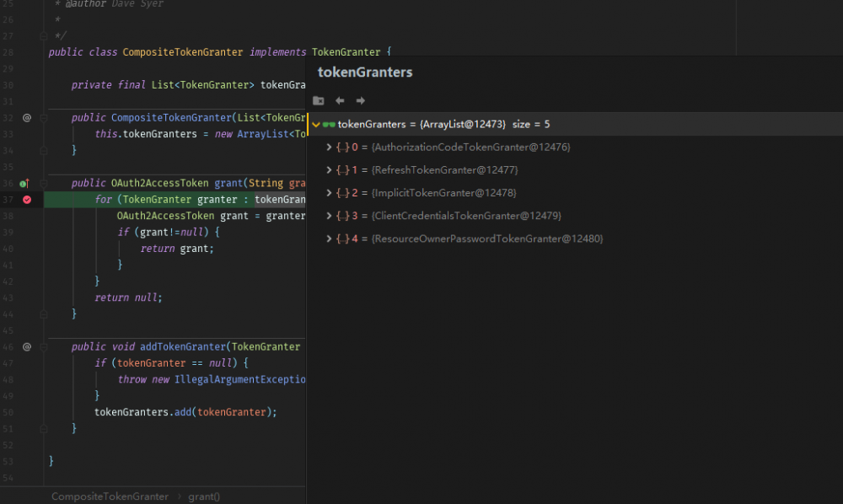This screenshot has height=504, width=843.
Task: Click the folder icon in popup toolbar
Action: (x=319, y=100)
